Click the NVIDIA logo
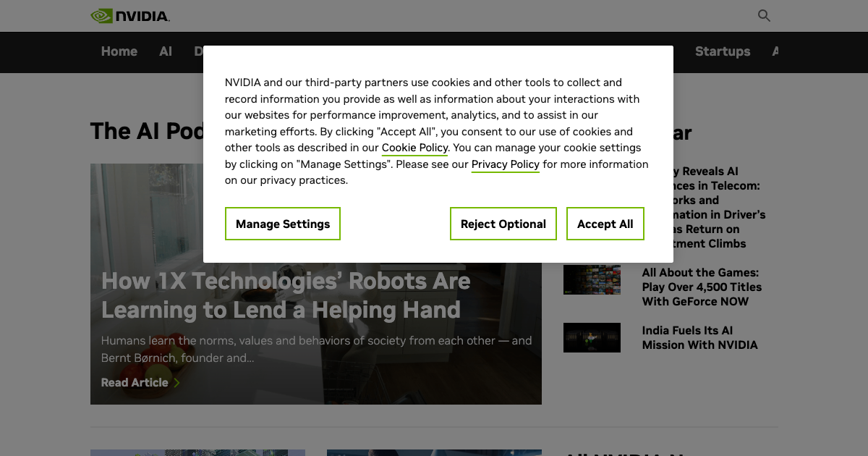This screenshot has height=456, width=868. click(x=130, y=15)
